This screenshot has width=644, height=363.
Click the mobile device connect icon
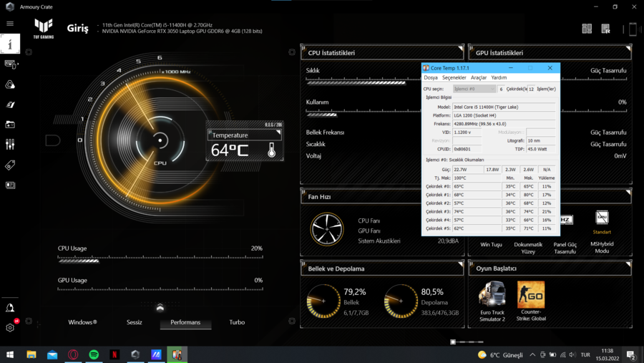[x=633, y=29]
